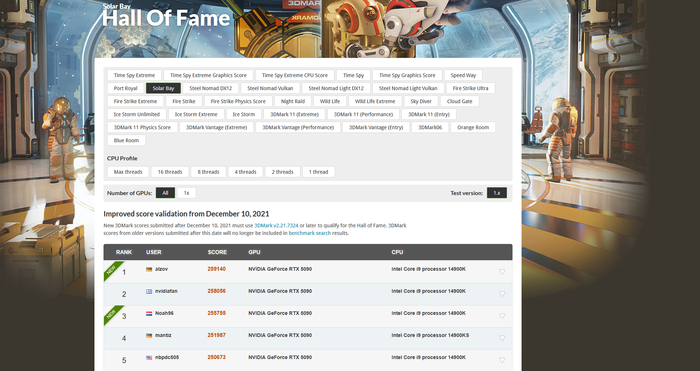Image resolution: width=700 pixels, height=371 pixels.
Task: Click the flag icon next to Noah96
Action: [x=149, y=313]
